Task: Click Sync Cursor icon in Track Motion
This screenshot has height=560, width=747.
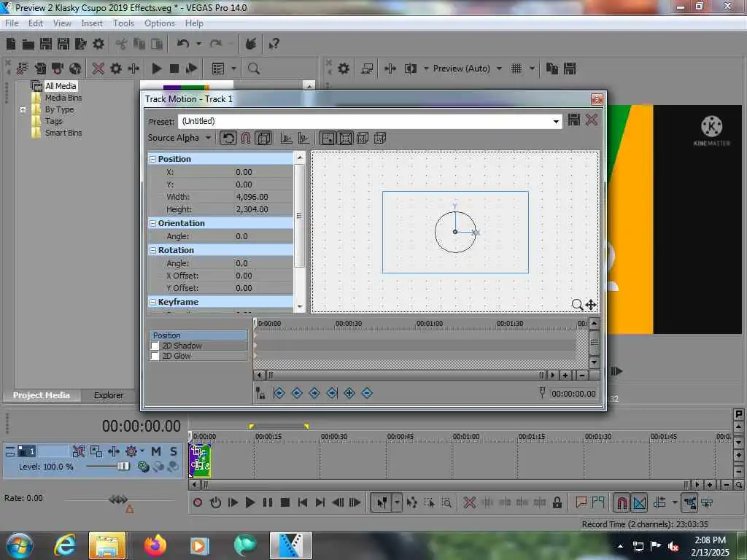Action: pyautogui.click(x=260, y=393)
